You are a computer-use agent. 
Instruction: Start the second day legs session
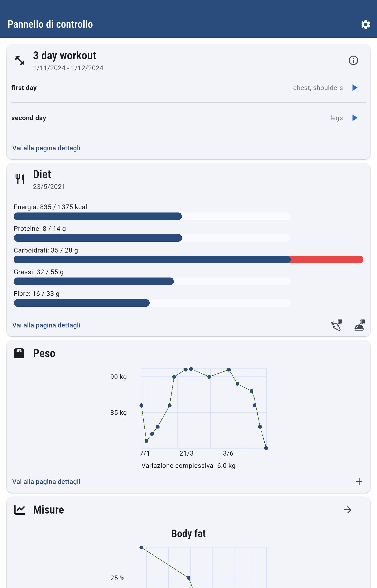click(x=354, y=118)
